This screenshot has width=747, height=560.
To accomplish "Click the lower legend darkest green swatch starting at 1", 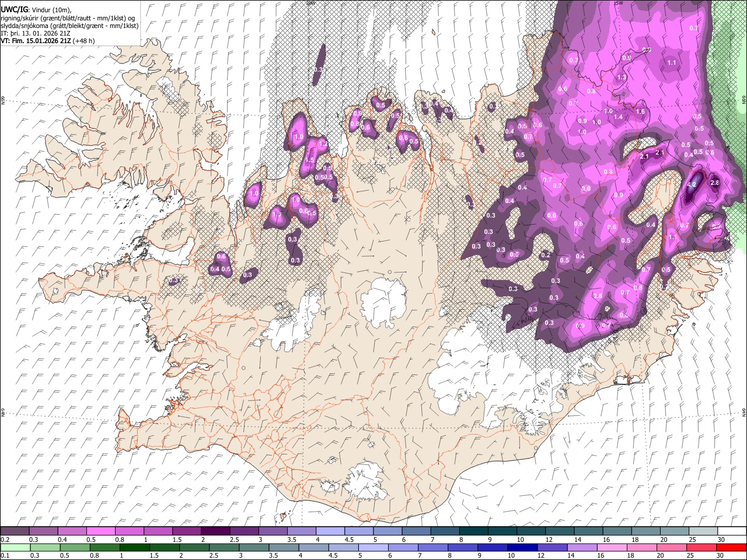I will [135, 547].
